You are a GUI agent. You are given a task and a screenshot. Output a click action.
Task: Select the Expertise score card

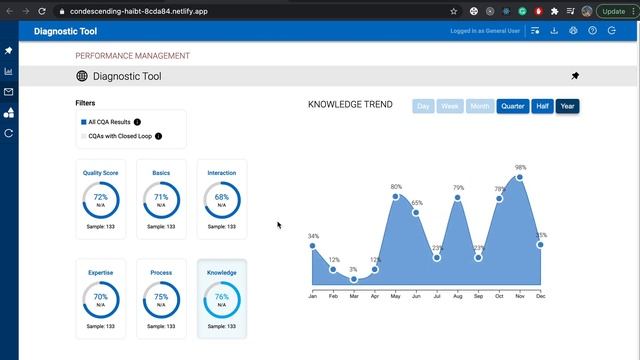click(x=100, y=299)
